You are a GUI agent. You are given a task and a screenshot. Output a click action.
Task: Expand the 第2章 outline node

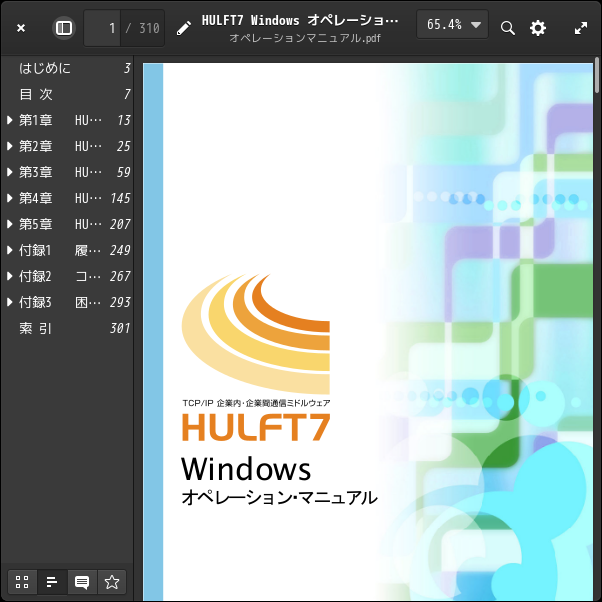(x=10, y=146)
